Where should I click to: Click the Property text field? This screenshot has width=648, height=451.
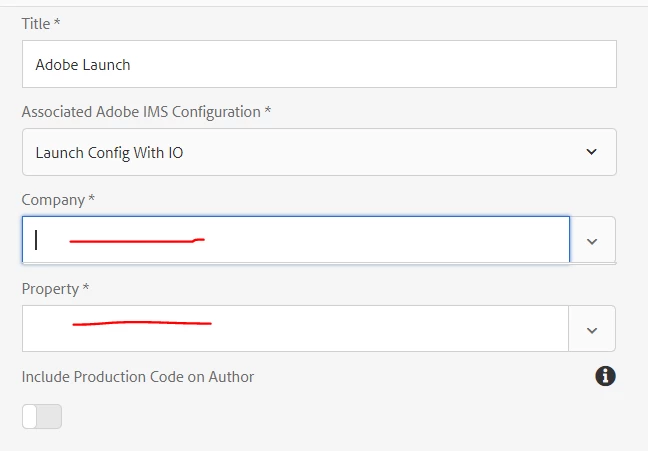click(295, 329)
